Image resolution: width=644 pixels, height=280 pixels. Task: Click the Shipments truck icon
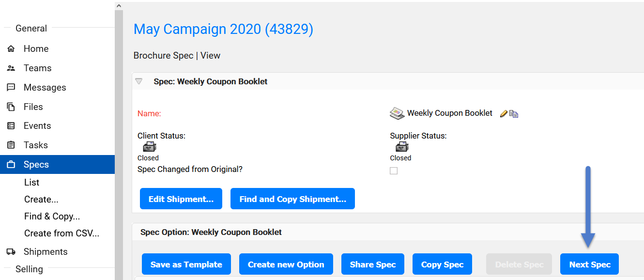(x=11, y=252)
